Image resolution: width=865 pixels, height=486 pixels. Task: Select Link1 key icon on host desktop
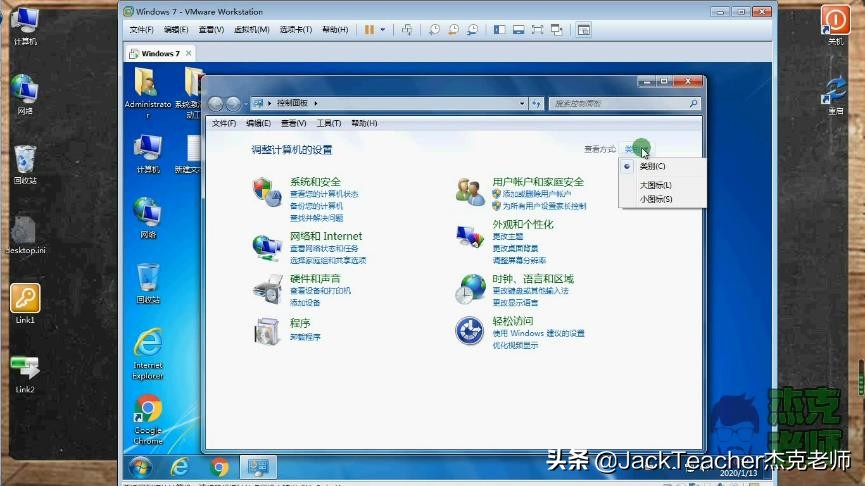pyautogui.click(x=25, y=303)
